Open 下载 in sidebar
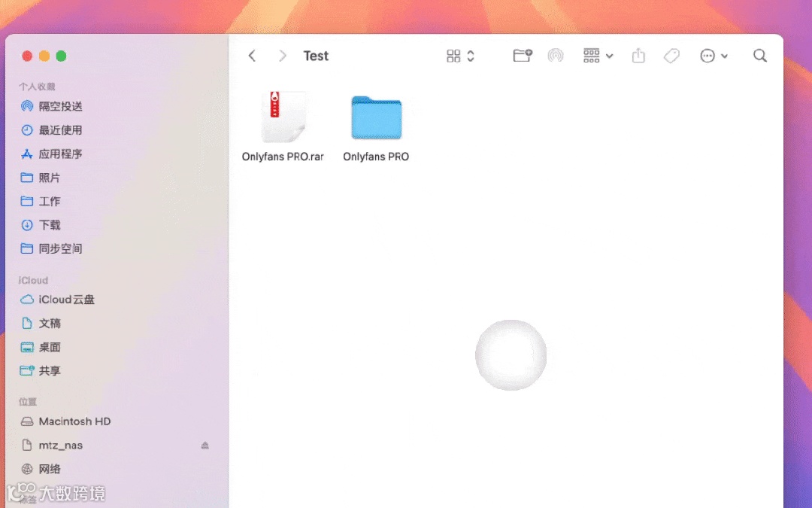 [x=41, y=225]
